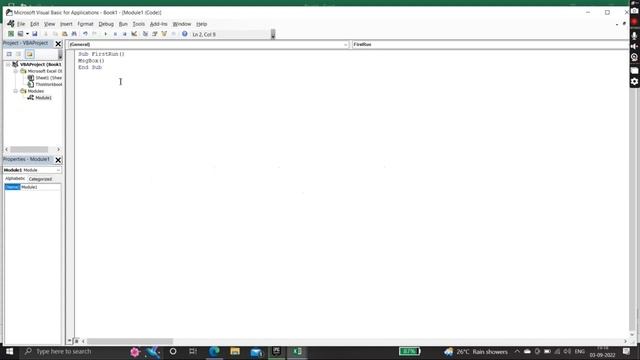640x360 pixels.
Task: Open the Properties Window toolbar icon
Action: click(x=155, y=34)
